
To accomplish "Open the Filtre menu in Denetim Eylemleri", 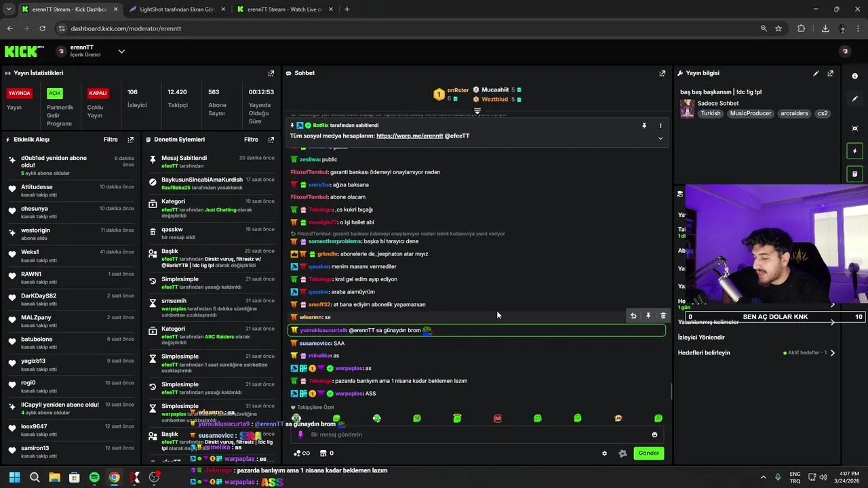I will click(252, 140).
